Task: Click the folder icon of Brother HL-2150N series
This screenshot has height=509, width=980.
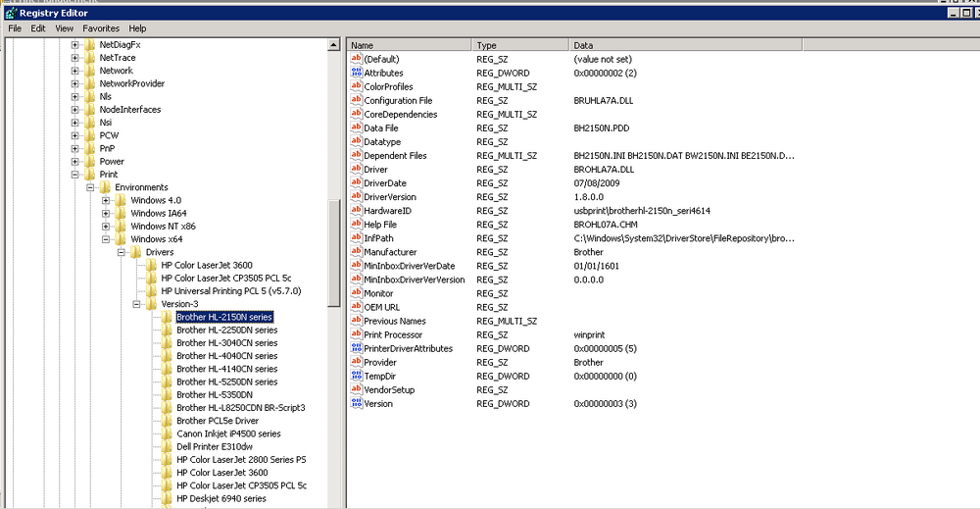Action: (x=167, y=317)
